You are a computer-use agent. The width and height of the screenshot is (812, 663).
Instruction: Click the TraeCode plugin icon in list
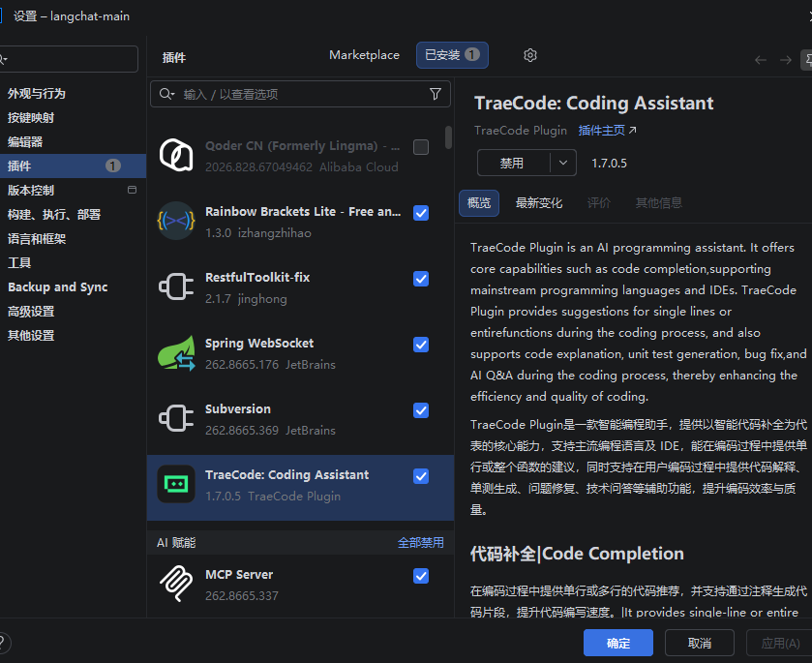pyautogui.click(x=176, y=484)
